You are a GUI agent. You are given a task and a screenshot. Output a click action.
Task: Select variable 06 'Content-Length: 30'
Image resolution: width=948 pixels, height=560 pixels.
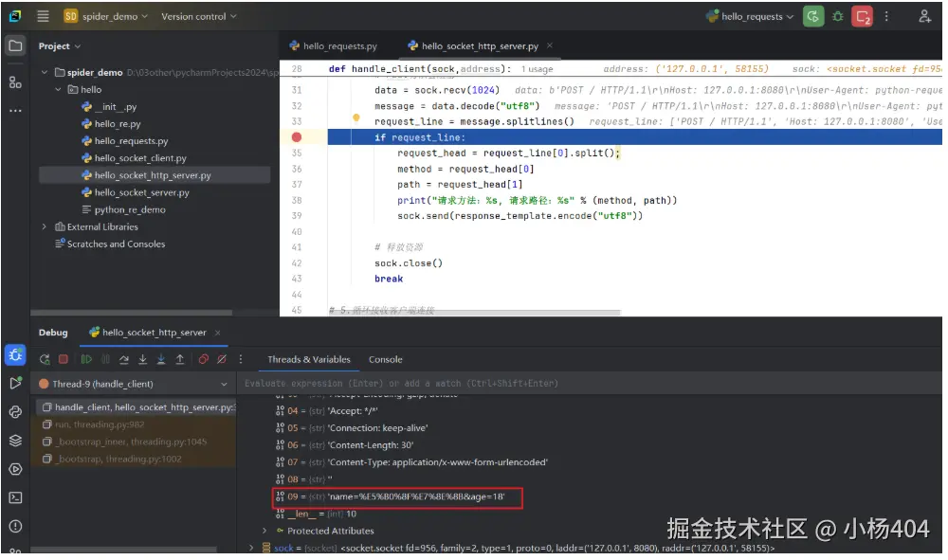344,445
